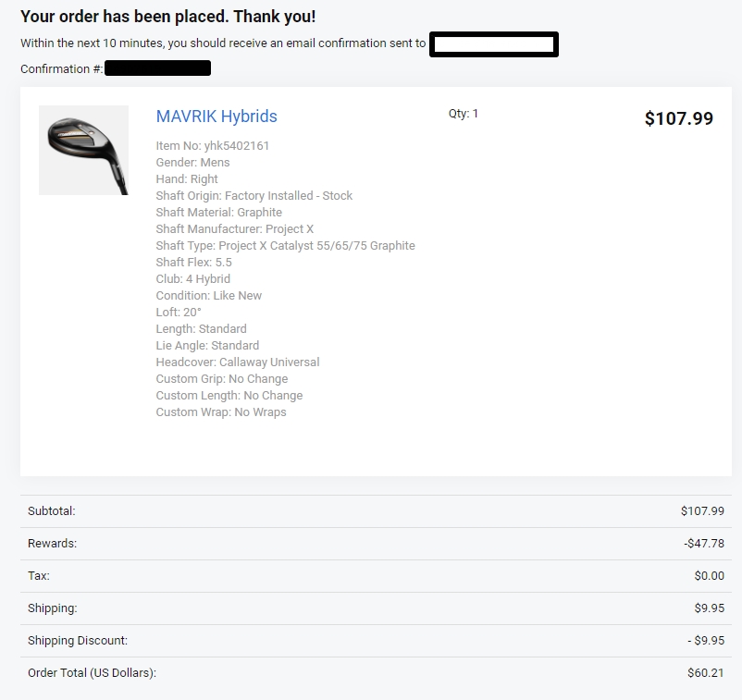Click the Shaft Type Project X Catalyst line
The width and height of the screenshot is (742, 700).
tap(285, 246)
